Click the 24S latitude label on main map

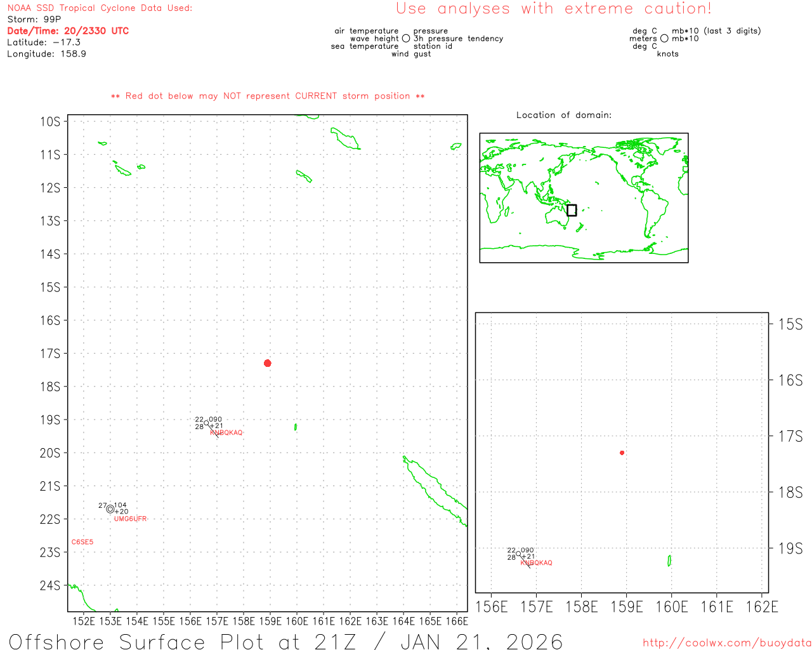(x=50, y=585)
